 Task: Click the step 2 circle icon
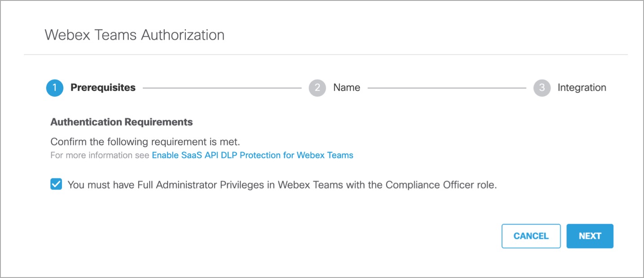317,88
